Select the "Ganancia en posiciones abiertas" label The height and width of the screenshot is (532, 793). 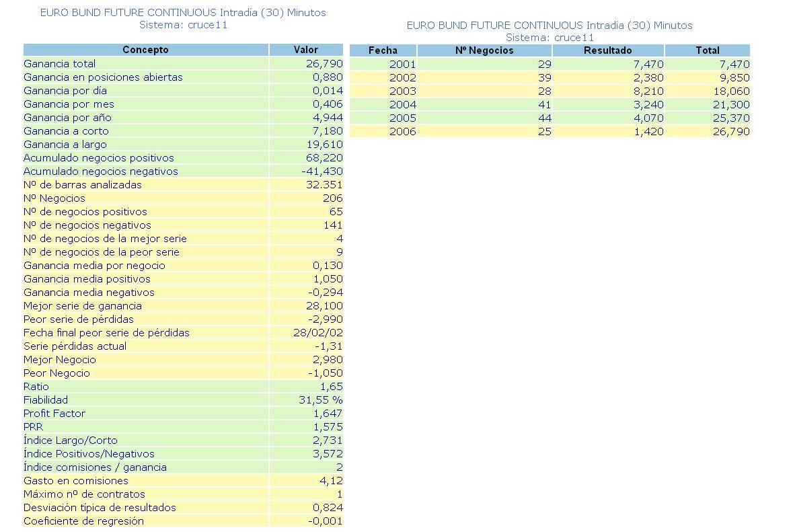click(103, 77)
